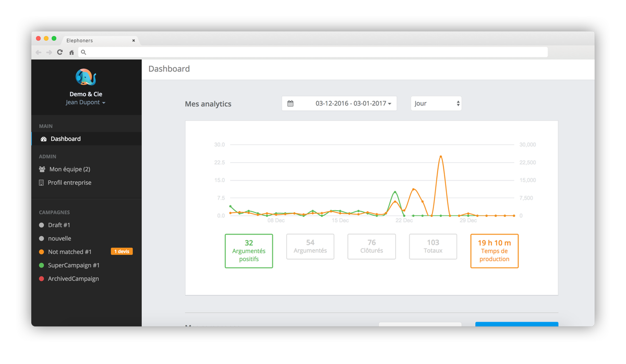Open the Jean Dupont user dropdown
The image size is (626, 364).
click(86, 103)
